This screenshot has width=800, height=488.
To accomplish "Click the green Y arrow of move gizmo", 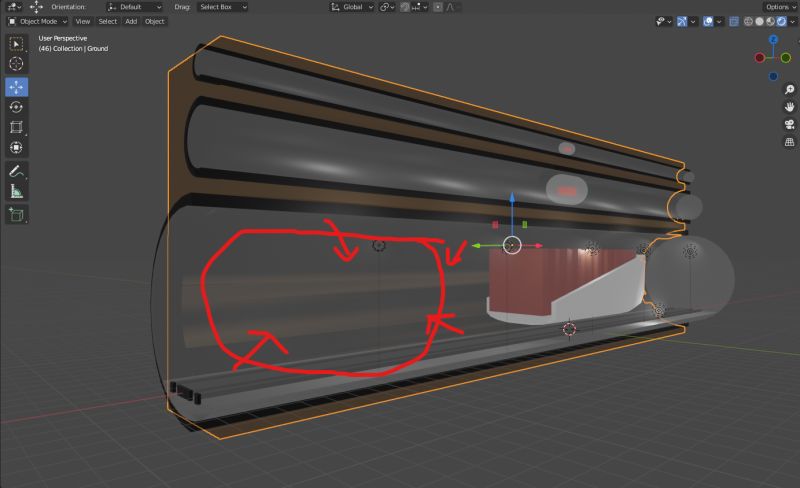I will [478, 246].
